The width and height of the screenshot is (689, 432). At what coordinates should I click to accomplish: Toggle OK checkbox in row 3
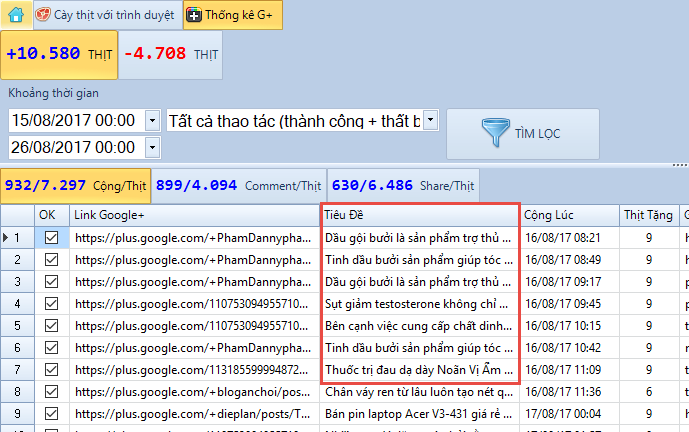coord(51,282)
